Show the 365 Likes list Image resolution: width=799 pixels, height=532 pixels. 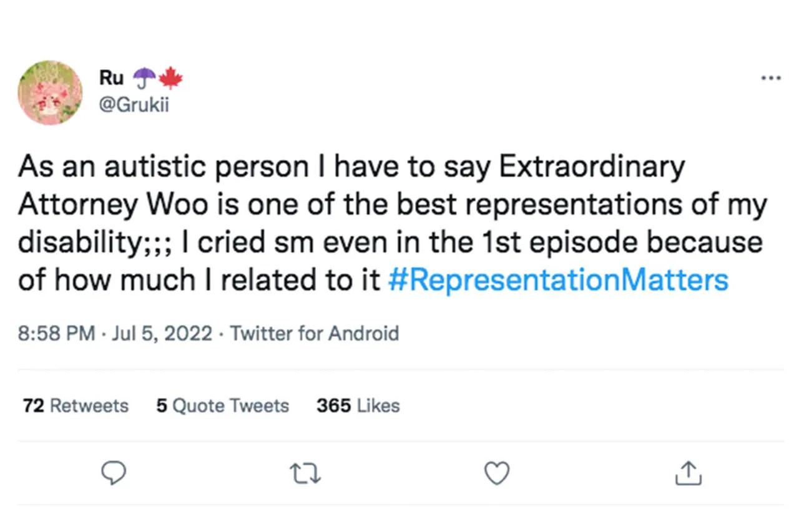(x=358, y=406)
